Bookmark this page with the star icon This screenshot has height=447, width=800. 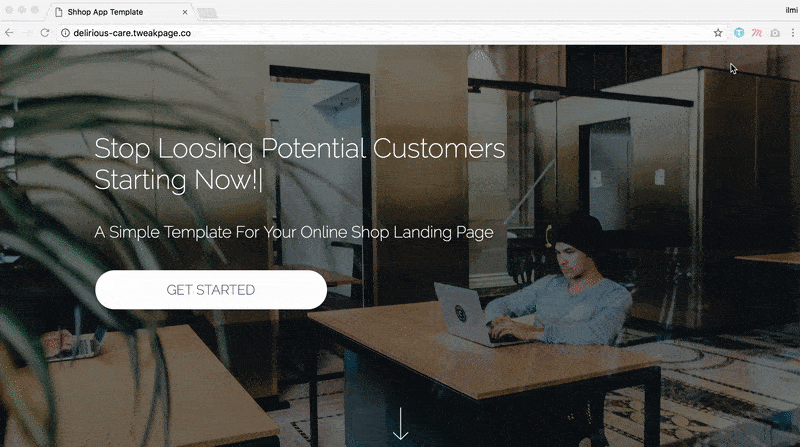pos(718,33)
